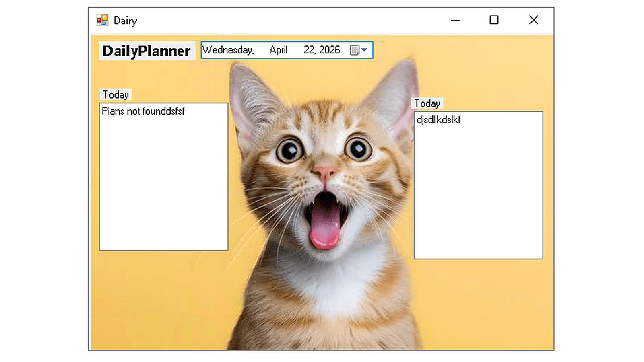Open the calendar dropdown in date picker
This screenshot has height=362, width=644.
[359, 50]
